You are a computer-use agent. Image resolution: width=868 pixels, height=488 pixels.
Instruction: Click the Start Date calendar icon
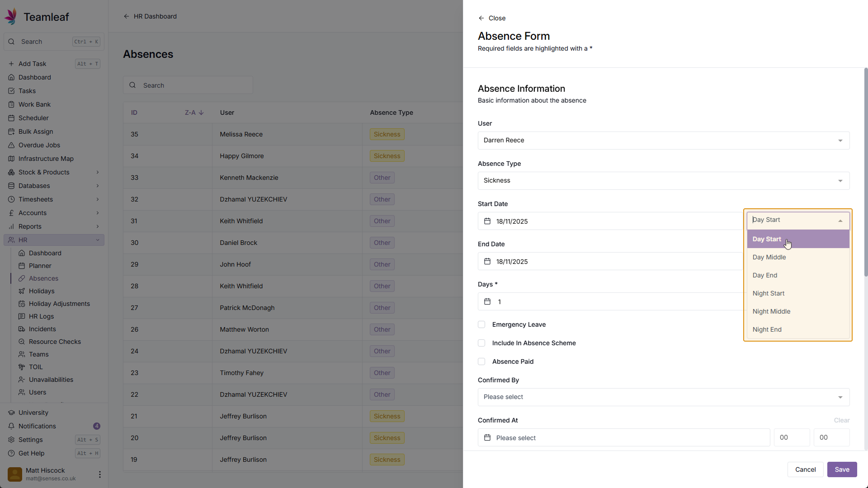point(487,221)
